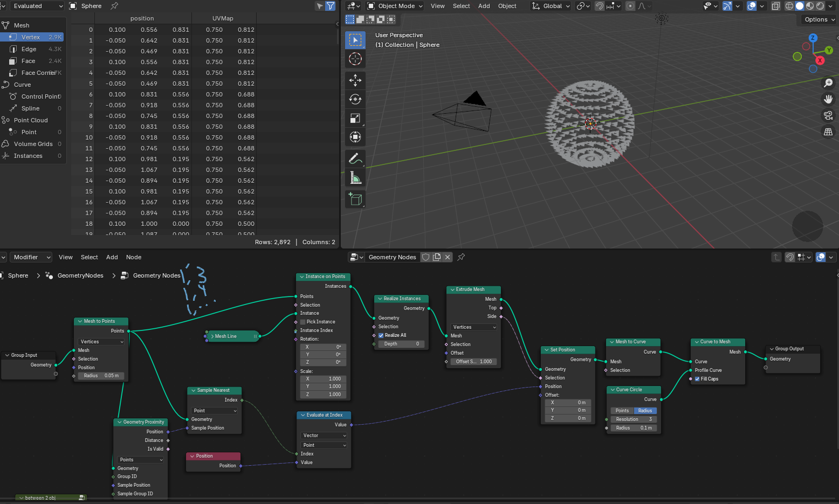The height and width of the screenshot is (504, 839).
Task: Select the Measure tool
Action: 355,177
